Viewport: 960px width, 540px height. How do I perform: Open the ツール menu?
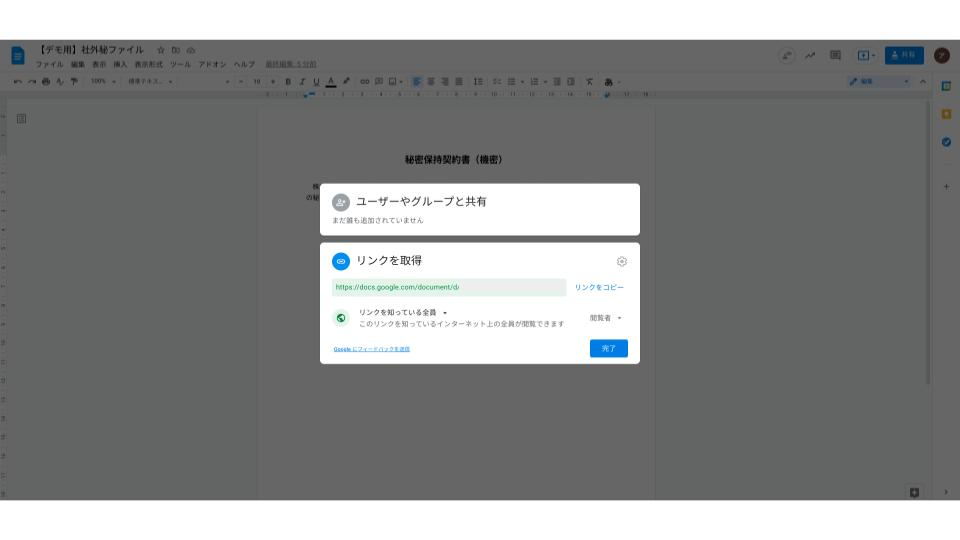pyautogui.click(x=180, y=64)
